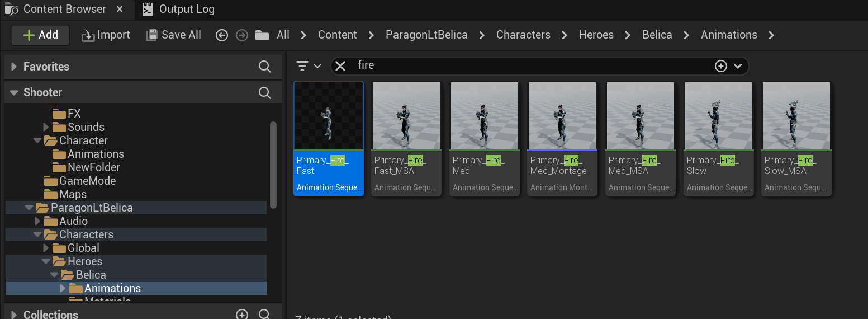Collapse the Characters folder in tree
The height and width of the screenshot is (319, 868).
tap(37, 234)
